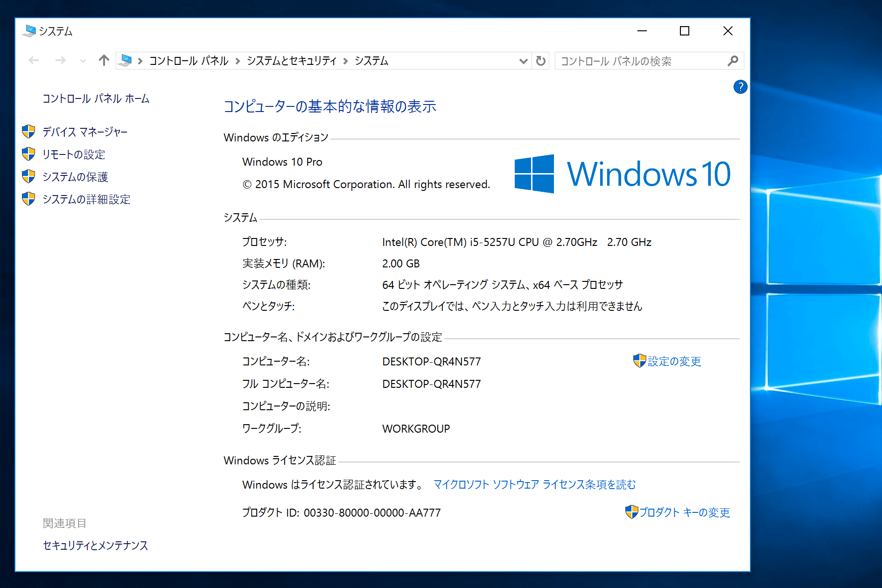Open recent locations dropdown arrow
Screen dimensions: 882x588
(83, 61)
